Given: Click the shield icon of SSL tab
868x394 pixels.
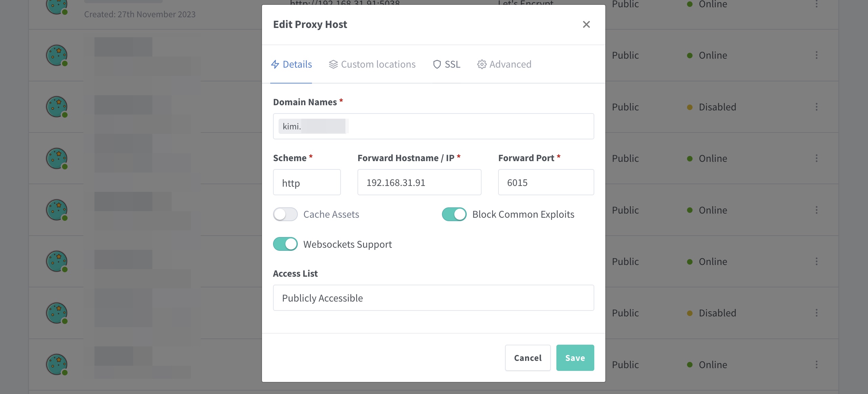Looking at the screenshot, I should tap(437, 64).
